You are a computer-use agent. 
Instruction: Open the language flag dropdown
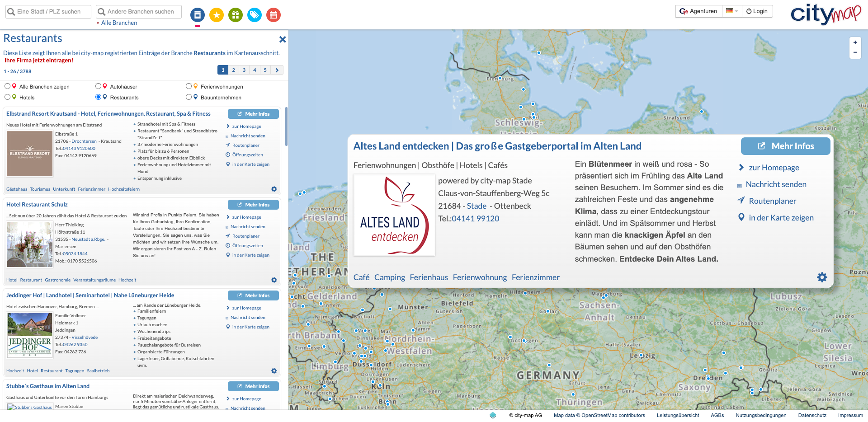tap(731, 11)
